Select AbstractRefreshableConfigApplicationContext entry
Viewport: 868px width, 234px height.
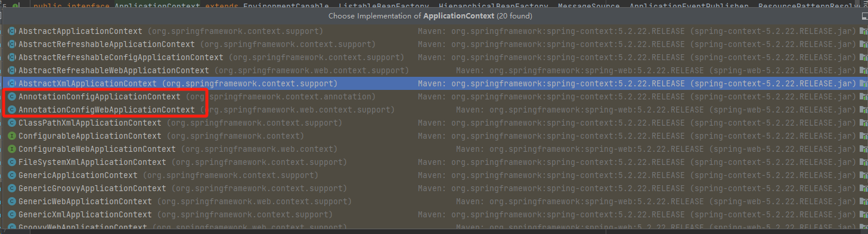tap(434, 57)
